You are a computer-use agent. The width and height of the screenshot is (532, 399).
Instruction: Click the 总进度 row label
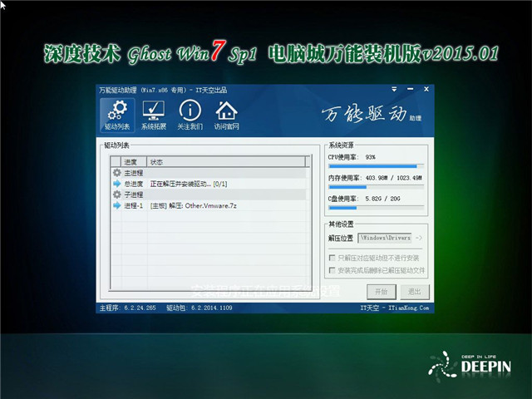133,184
